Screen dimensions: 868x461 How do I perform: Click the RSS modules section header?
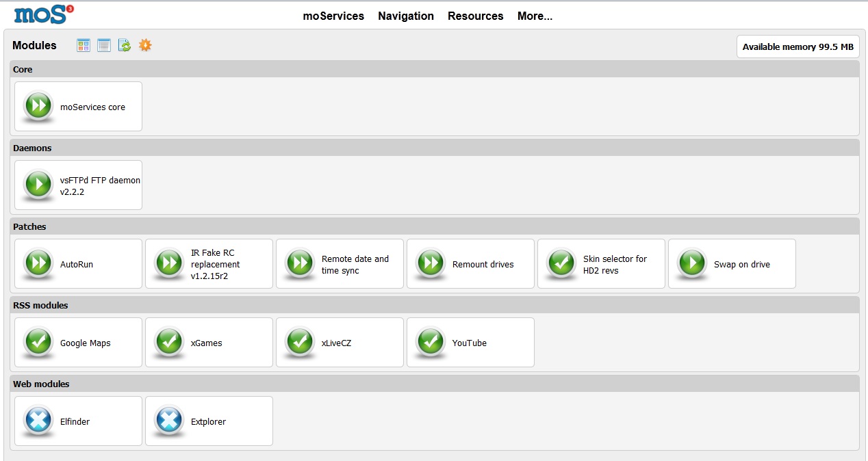[x=435, y=305]
